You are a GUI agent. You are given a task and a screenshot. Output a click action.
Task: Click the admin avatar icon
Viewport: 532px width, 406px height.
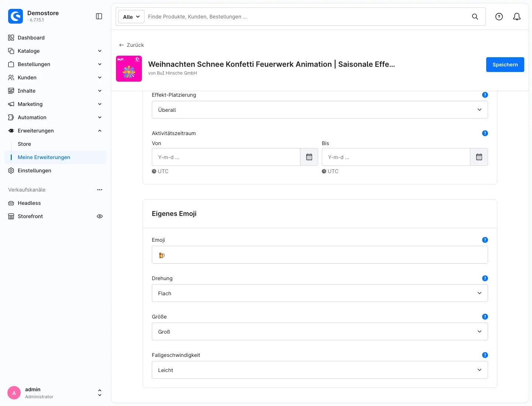[x=14, y=393]
